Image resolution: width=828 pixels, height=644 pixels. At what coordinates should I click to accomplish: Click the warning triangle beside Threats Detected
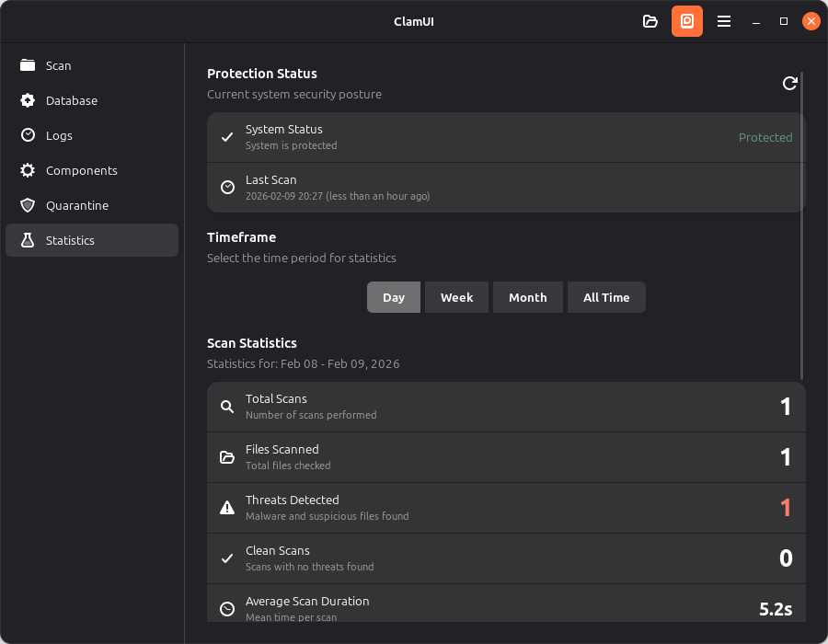coord(227,507)
